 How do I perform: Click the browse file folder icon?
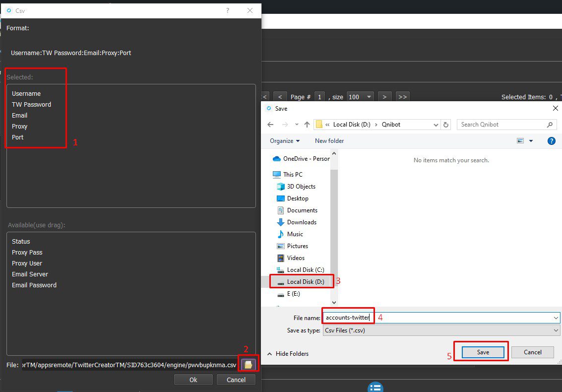248,365
